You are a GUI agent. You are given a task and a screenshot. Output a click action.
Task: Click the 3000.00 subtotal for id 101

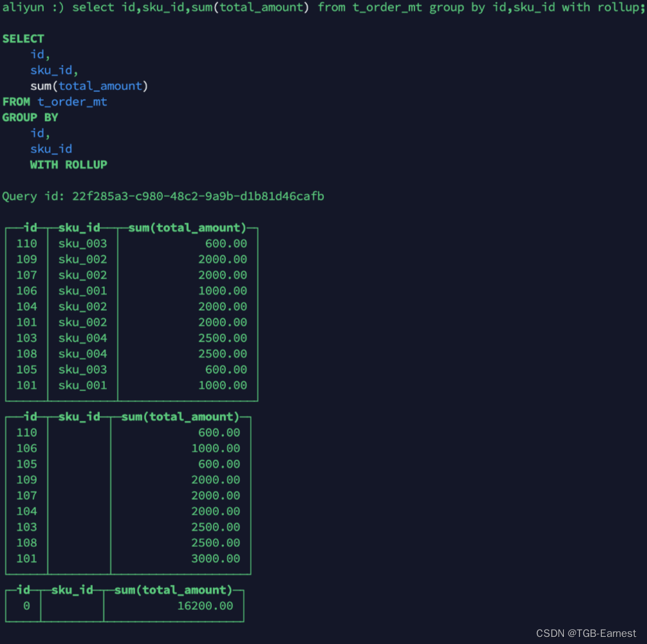(216, 558)
